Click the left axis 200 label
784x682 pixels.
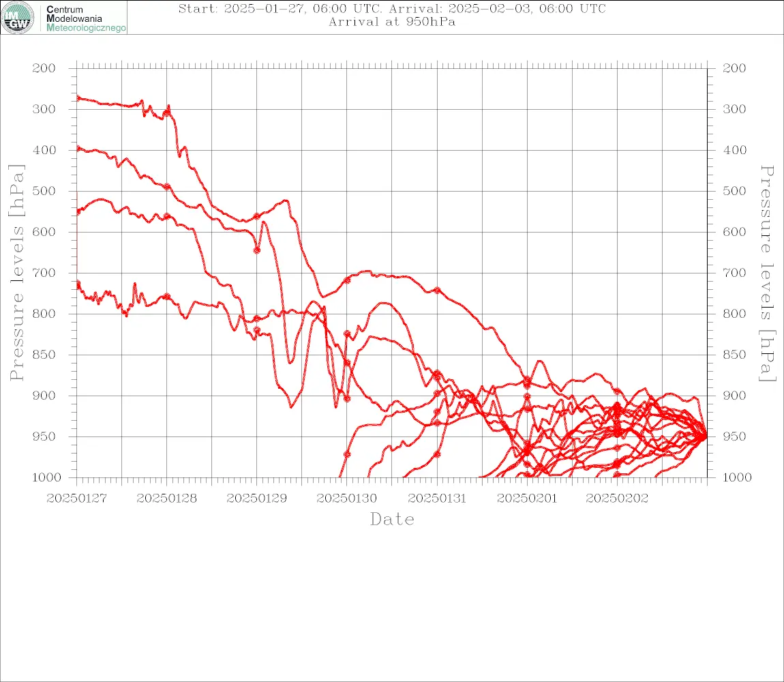point(44,68)
